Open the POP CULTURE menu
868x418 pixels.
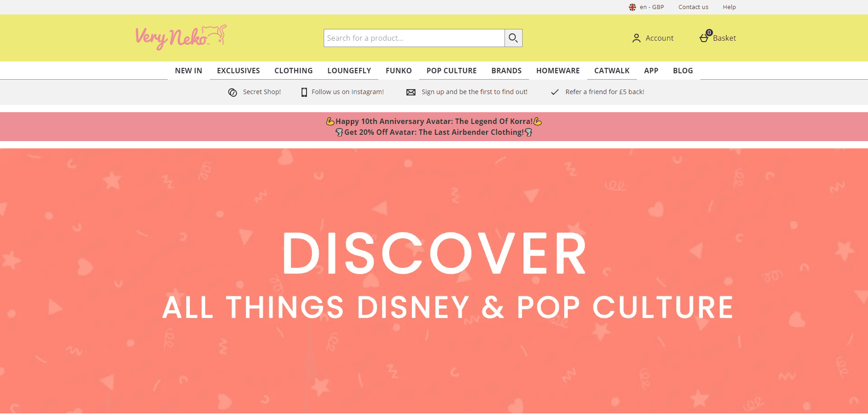(452, 71)
